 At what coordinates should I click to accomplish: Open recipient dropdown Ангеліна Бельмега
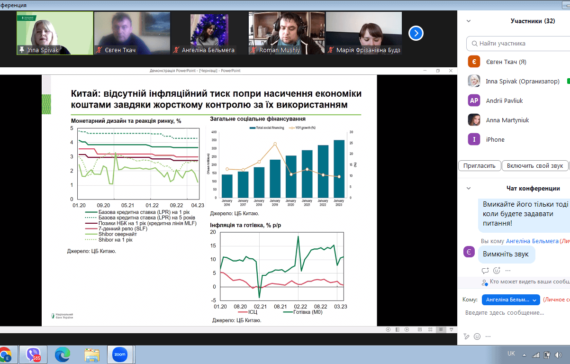[x=511, y=300]
